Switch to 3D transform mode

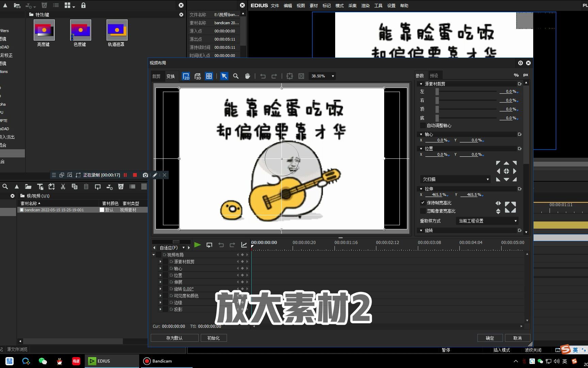click(198, 76)
